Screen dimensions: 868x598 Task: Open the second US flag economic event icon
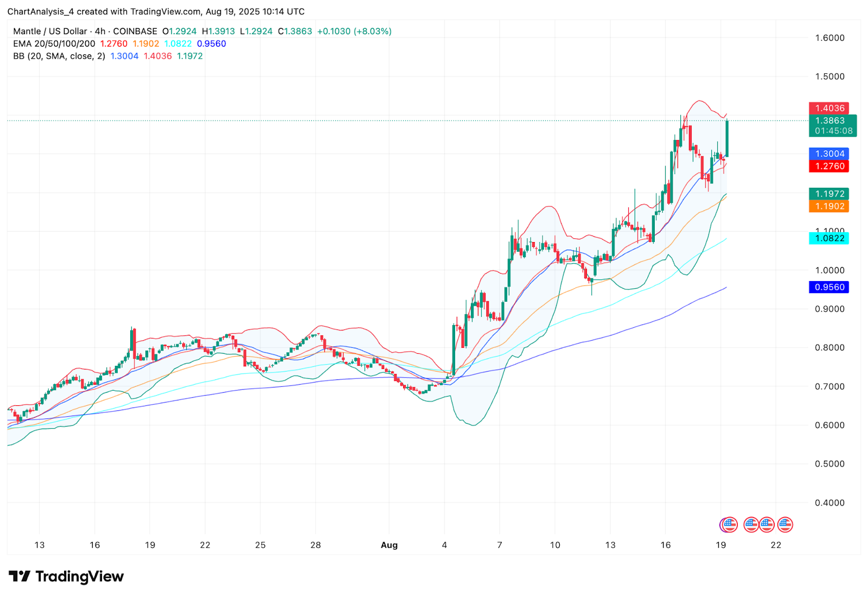(751, 525)
